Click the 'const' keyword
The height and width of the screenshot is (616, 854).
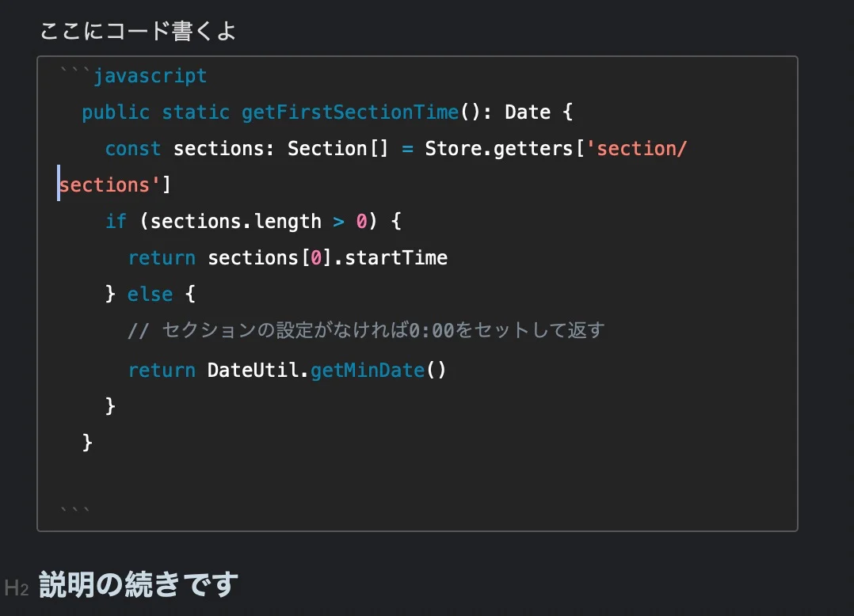[133, 149]
